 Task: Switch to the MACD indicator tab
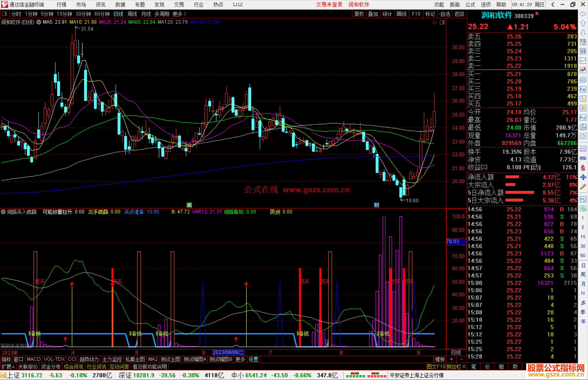tap(34, 359)
